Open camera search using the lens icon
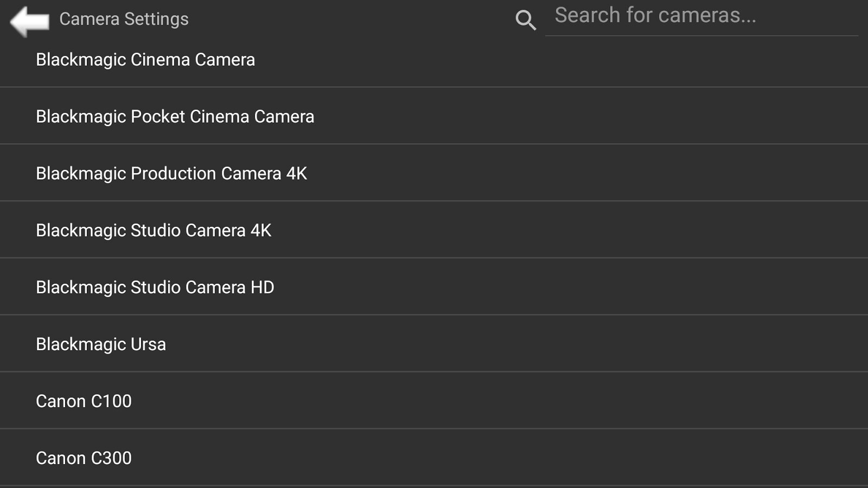 tap(525, 20)
